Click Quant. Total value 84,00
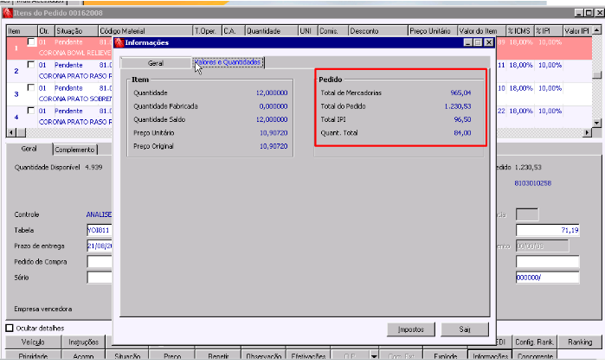The height and width of the screenshot is (364, 605). 462,133
